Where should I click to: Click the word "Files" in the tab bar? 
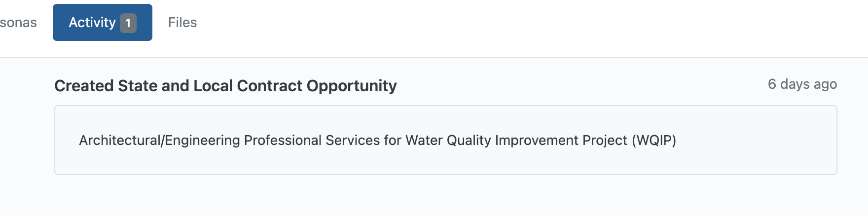point(182,23)
